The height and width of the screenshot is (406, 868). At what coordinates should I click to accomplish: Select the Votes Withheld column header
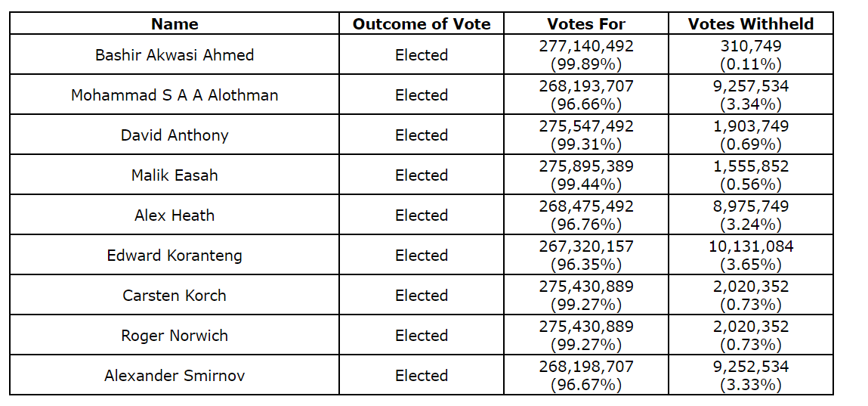(750, 23)
